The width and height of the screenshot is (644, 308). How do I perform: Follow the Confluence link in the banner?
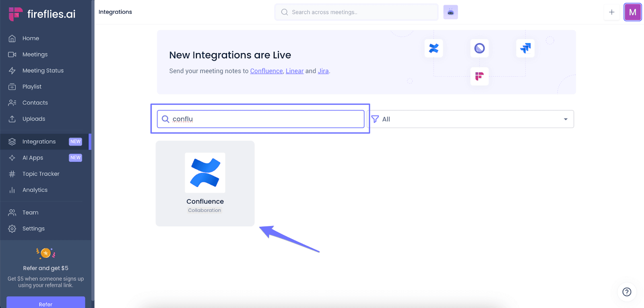pos(266,71)
